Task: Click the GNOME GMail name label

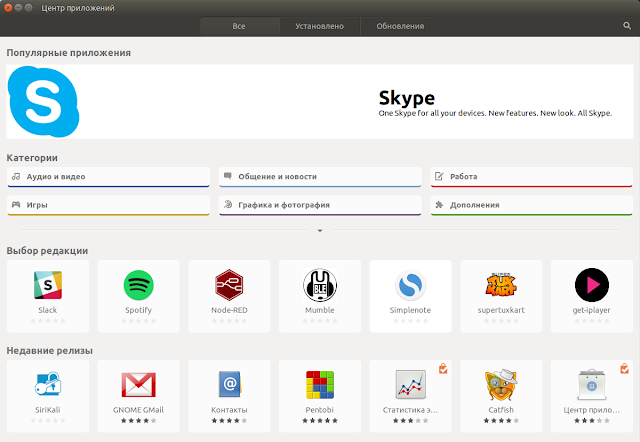Action: click(138, 410)
